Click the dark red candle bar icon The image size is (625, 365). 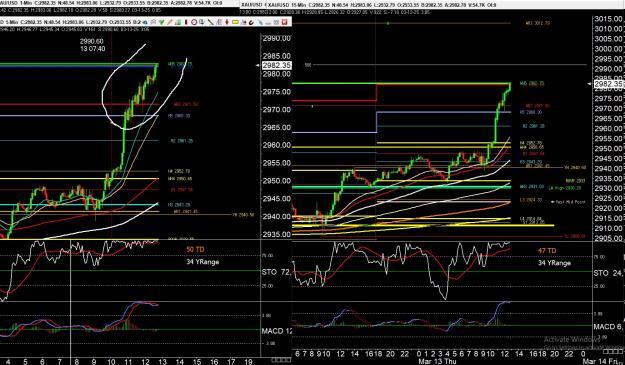pyautogui.click(x=186, y=22)
